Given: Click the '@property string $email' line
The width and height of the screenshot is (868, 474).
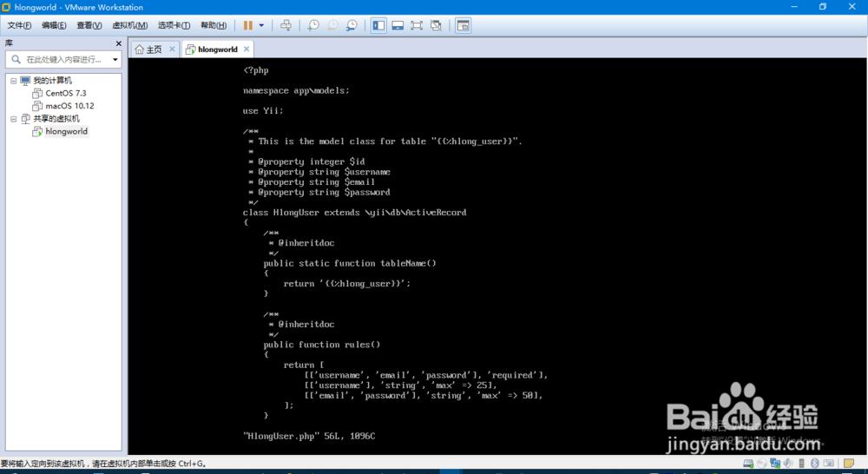Looking at the screenshot, I should pos(312,182).
